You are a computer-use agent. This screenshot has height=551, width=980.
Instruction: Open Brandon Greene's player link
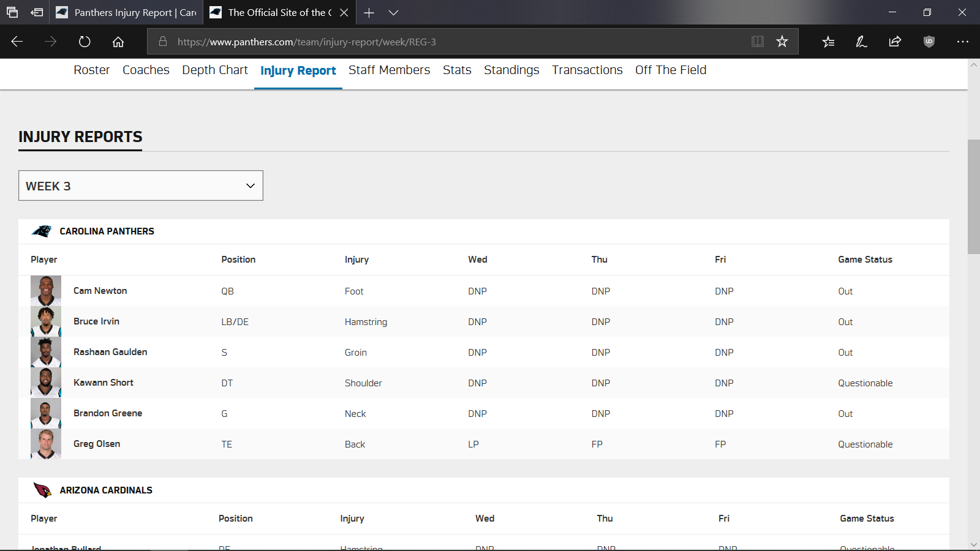(x=108, y=413)
